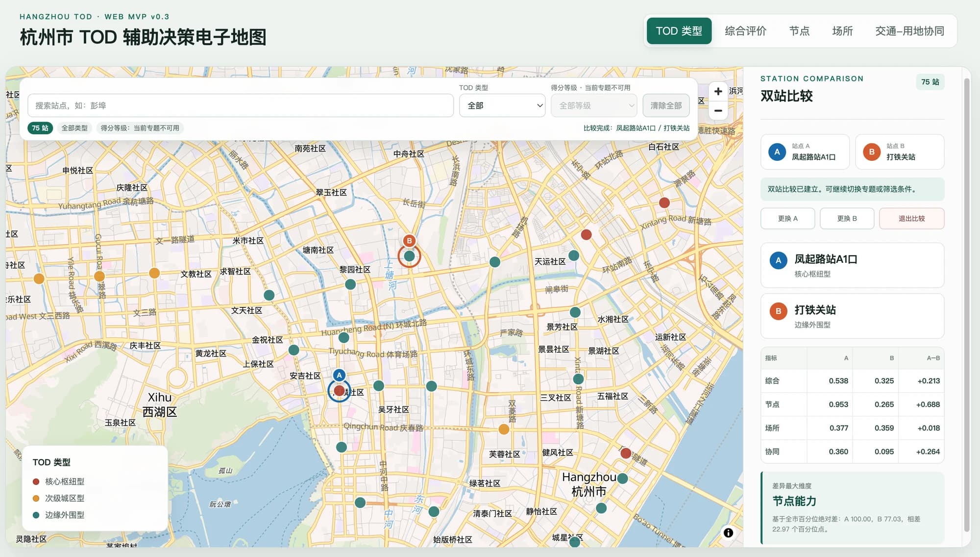Select green station dot near 景芳社区
Screen dimensions: 980x557
coord(575,312)
